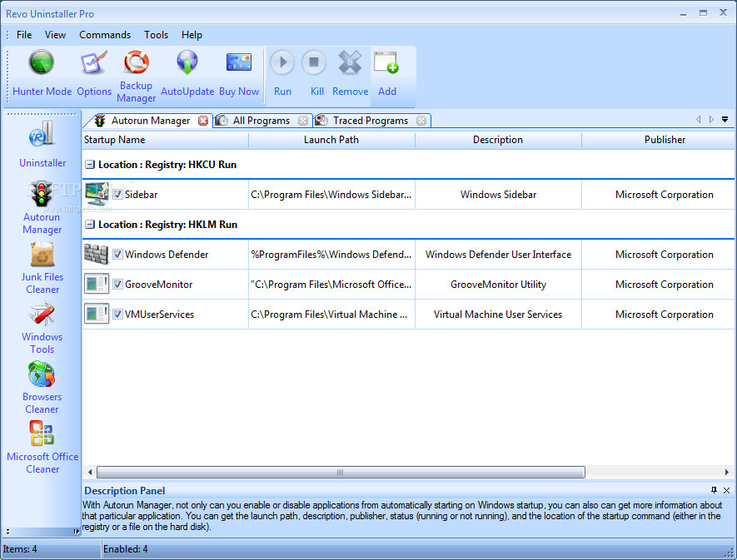Open the File menu
The image size is (737, 560).
24,35
